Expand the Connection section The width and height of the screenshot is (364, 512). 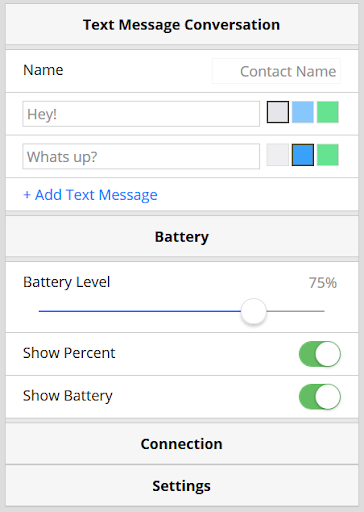point(182,444)
